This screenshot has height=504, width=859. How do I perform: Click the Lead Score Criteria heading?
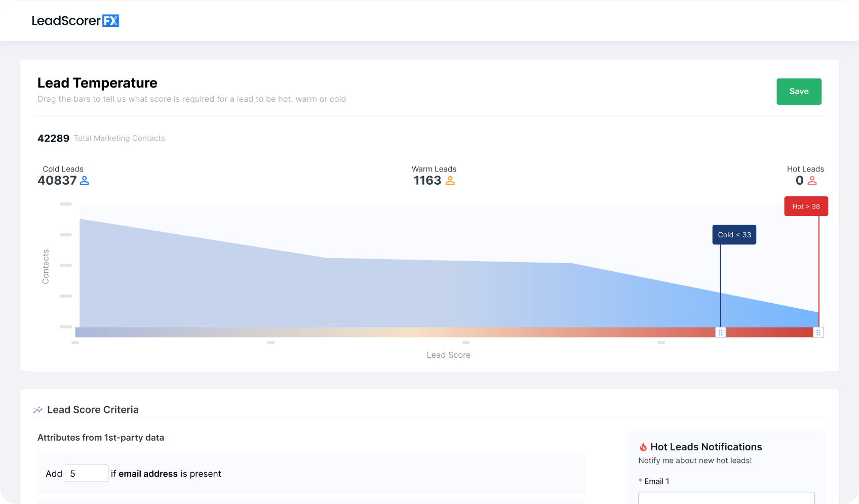[93, 410]
